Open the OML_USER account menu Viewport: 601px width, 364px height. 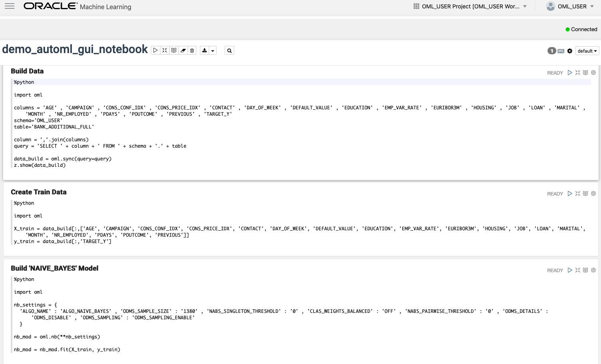570,6
